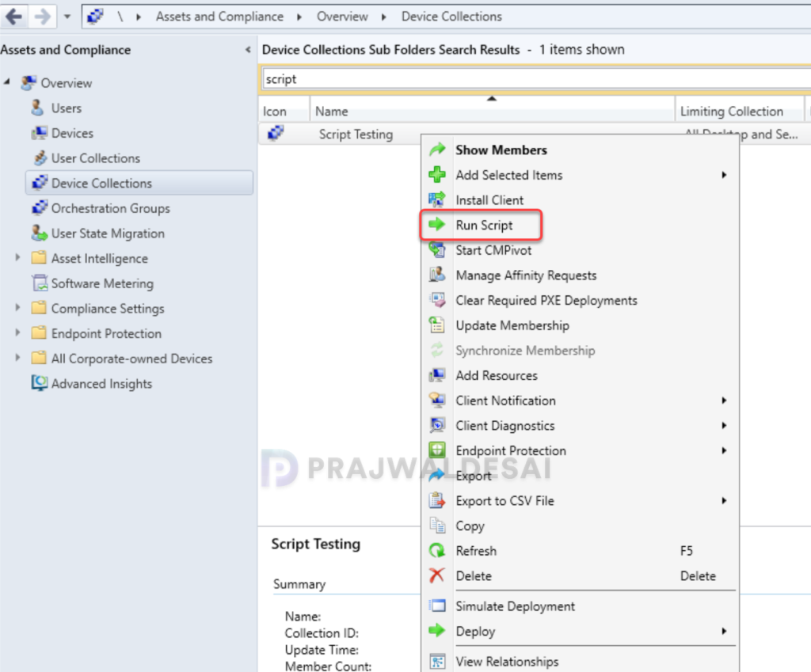Screen dimensions: 811x672
Task: Open Export to CSV File submenu arrow
Action: click(x=724, y=500)
